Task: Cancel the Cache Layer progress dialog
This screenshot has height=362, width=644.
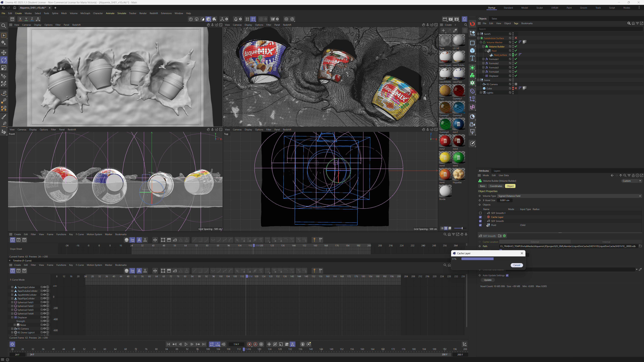Action: [517, 265]
